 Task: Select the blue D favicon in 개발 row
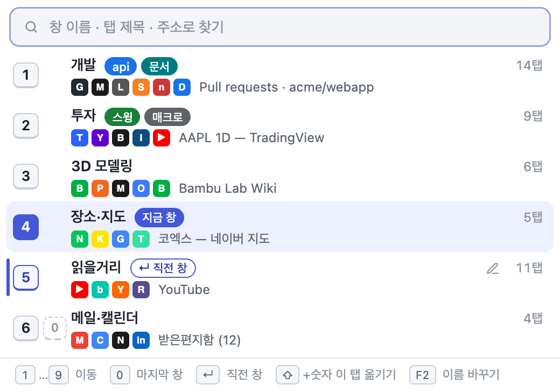[182, 87]
